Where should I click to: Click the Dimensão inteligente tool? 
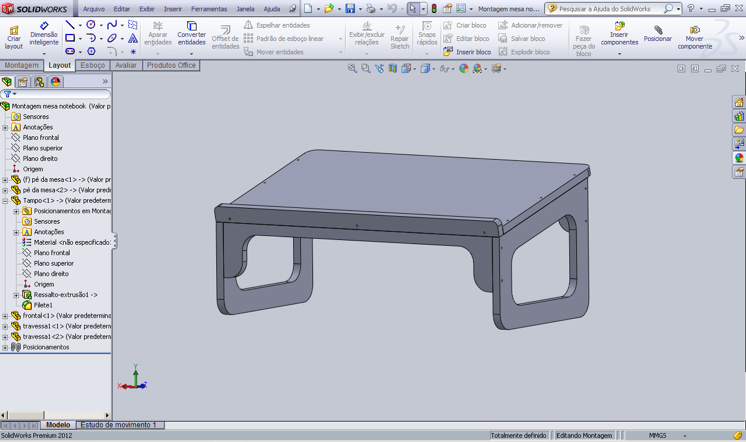click(44, 34)
